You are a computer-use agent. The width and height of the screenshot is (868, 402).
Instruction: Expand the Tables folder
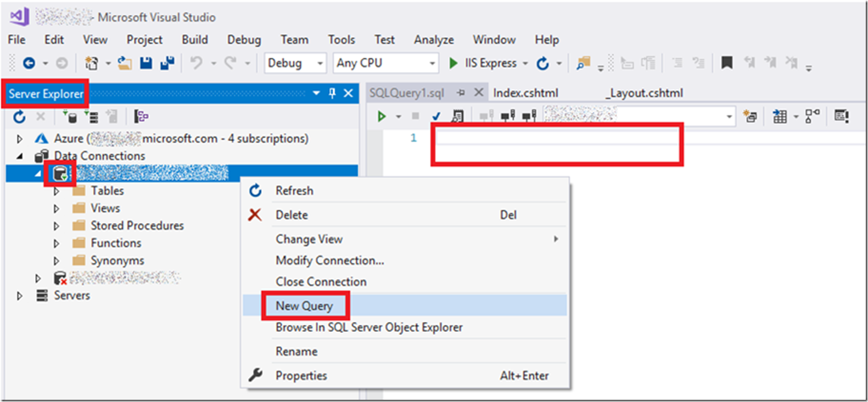pos(57,191)
